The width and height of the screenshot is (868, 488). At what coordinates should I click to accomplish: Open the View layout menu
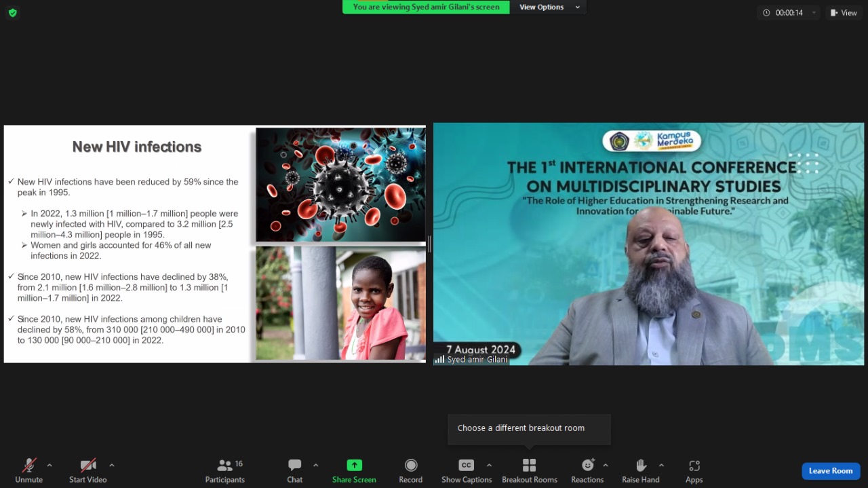(844, 13)
